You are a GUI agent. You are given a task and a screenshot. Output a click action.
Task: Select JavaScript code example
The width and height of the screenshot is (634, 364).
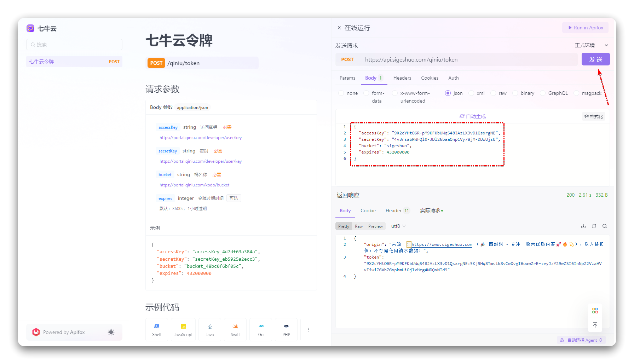coord(183,330)
